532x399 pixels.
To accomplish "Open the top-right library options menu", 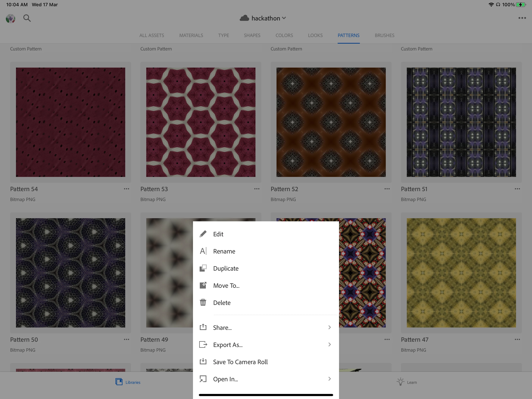I will point(522,18).
